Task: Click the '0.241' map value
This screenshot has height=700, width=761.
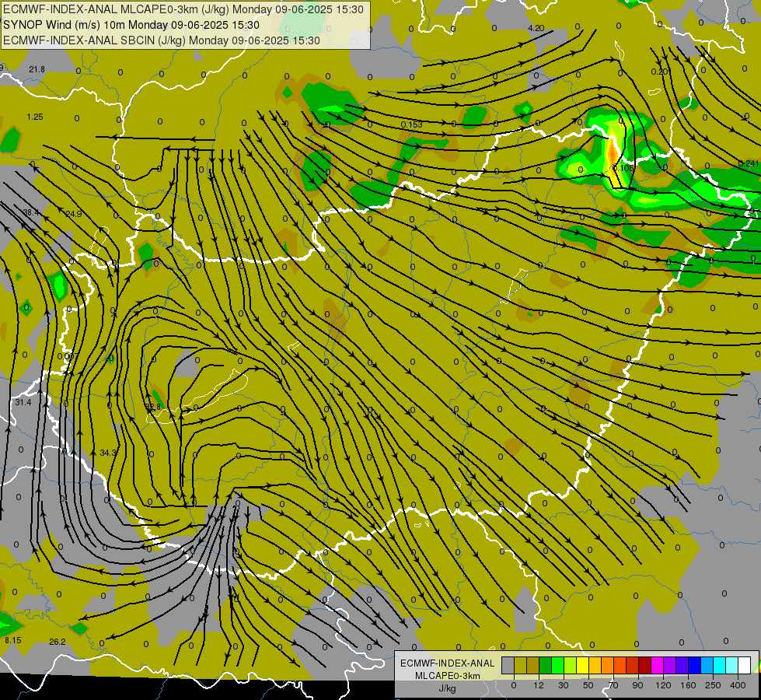Action: pyautogui.click(x=749, y=163)
